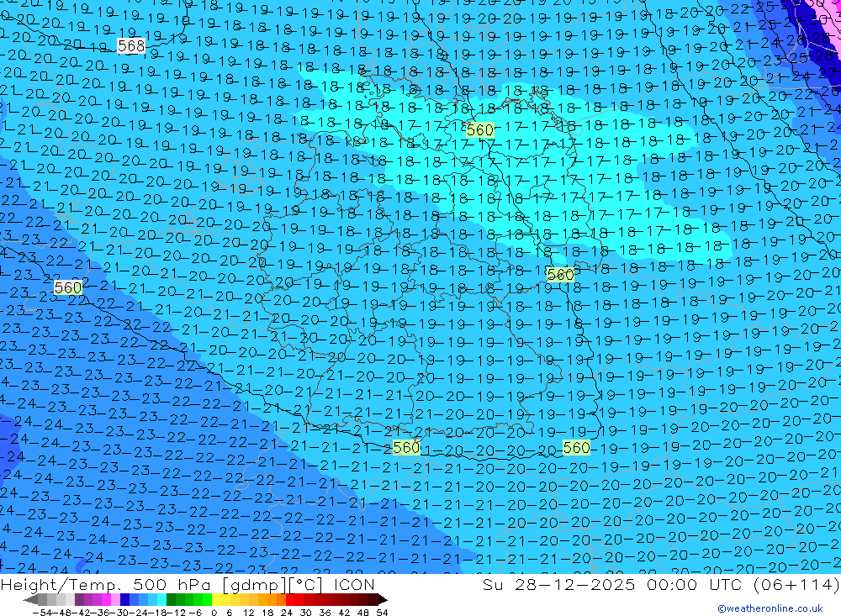Click the rightmost bottom 560 contour label
841x616 pixels.
pyautogui.click(x=577, y=447)
